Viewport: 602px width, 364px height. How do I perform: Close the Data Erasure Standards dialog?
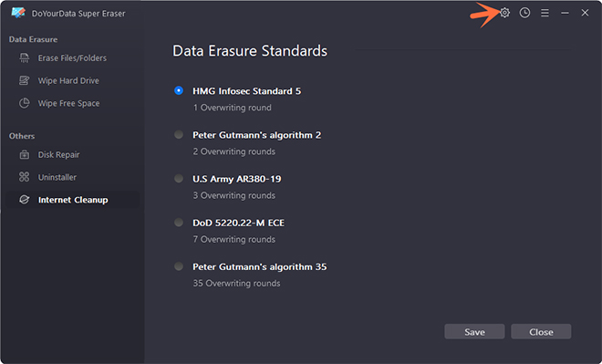pyautogui.click(x=541, y=332)
